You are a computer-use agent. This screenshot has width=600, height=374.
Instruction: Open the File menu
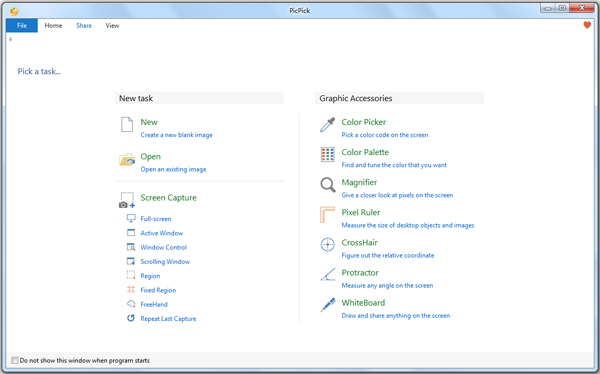point(22,25)
